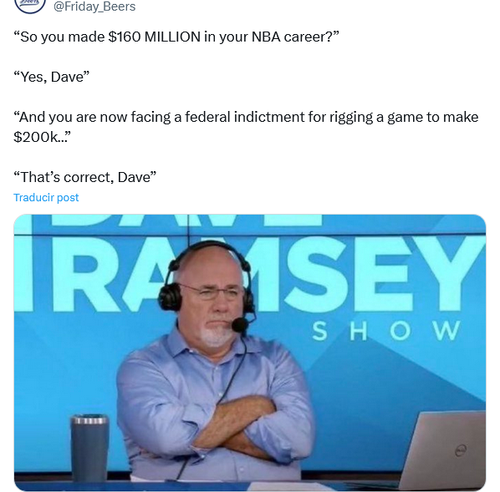500x492 pixels.
Task: Click the "$160 MILLION in your NBA career" line
Action: (x=176, y=37)
